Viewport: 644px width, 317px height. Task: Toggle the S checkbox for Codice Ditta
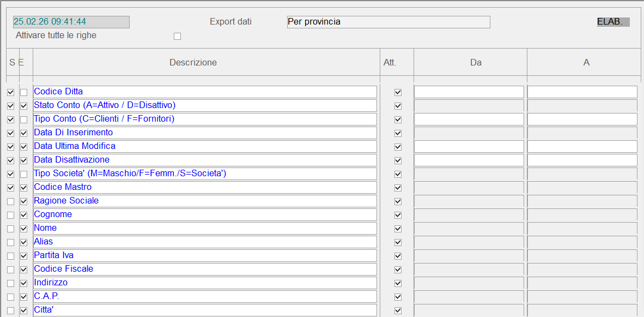[x=10, y=92]
